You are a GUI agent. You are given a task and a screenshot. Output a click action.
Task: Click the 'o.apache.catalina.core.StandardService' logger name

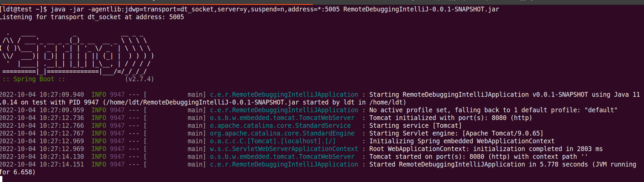click(x=280, y=126)
